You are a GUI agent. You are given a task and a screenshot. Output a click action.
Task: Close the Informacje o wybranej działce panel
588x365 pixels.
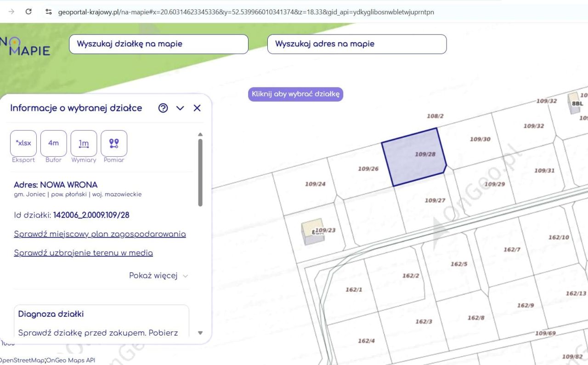coord(197,108)
